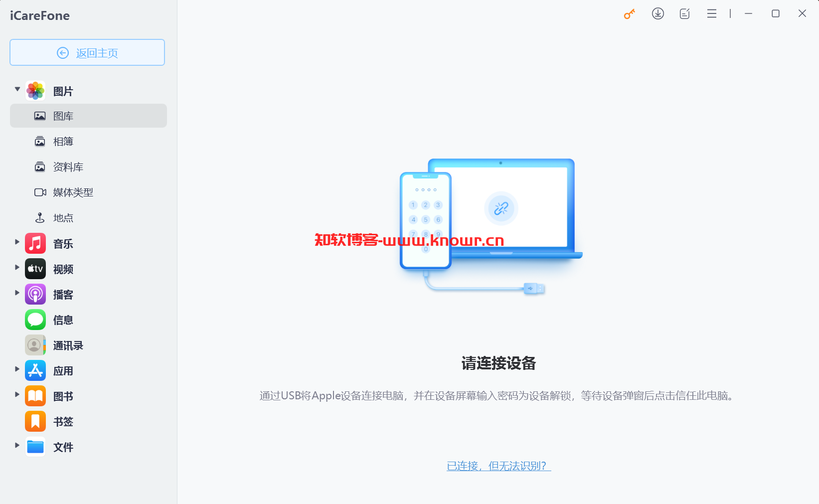The width and height of the screenshot is (819, 504).
Task: Expand the 应用 tree arrow
Action: (x=17, y=369)
